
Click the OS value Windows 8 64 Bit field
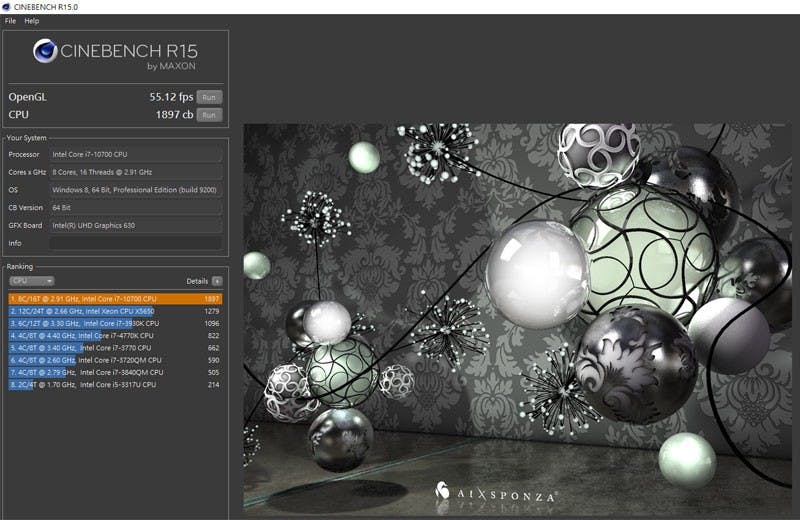coord(136,190)
